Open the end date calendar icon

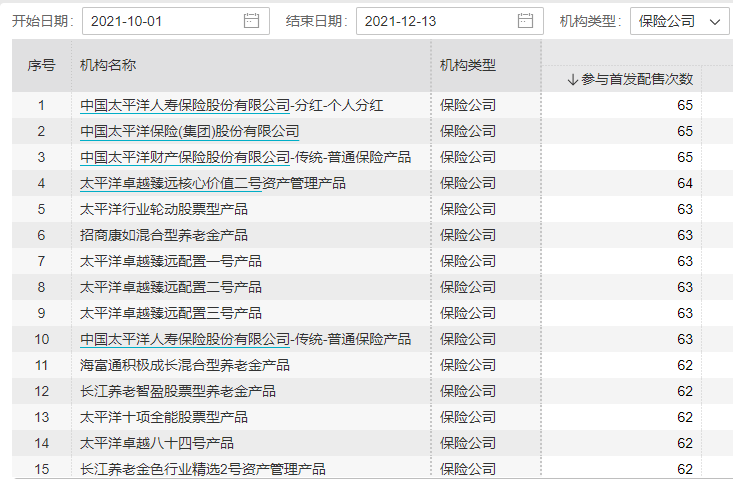[525, 21]
